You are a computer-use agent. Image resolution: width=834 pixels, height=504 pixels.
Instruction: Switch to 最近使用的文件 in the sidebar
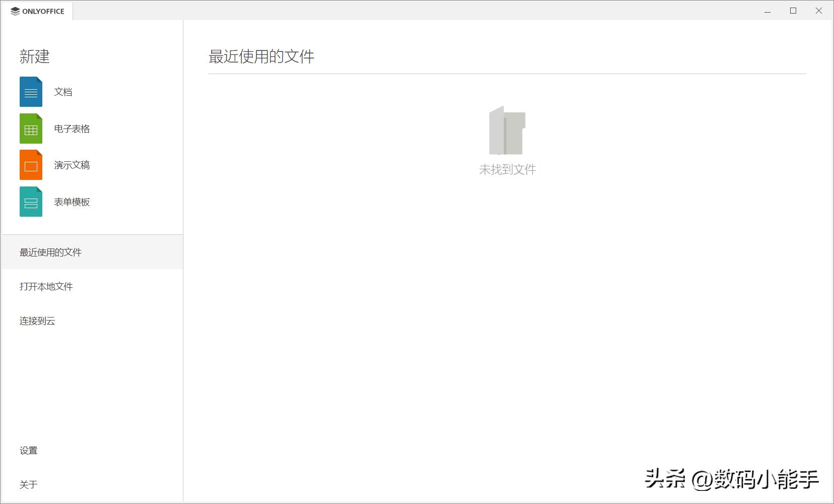coord(50,252)
